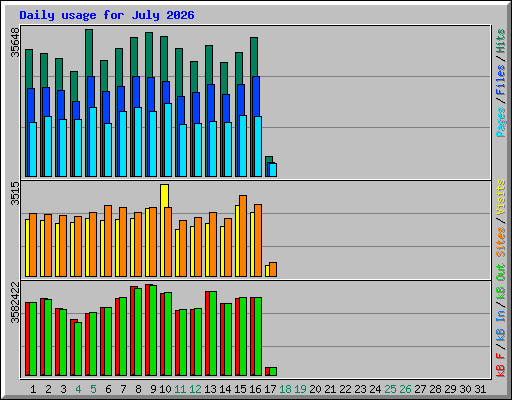Click day label 1 on the x-axis

33,389
